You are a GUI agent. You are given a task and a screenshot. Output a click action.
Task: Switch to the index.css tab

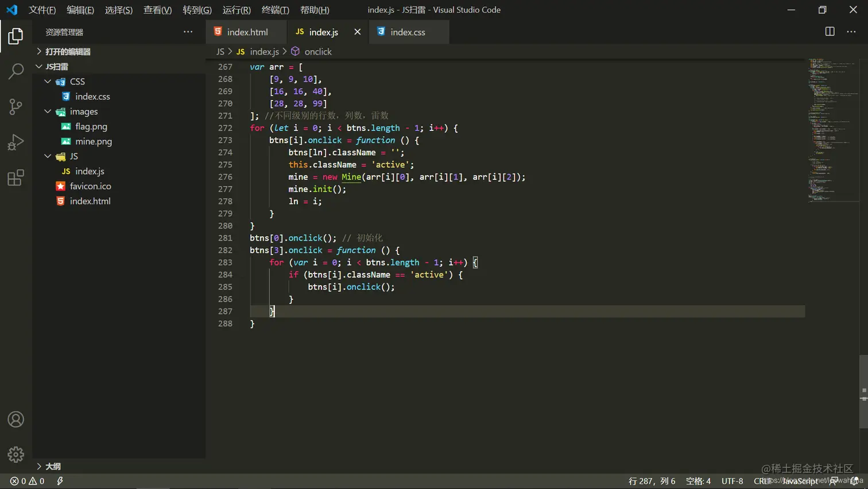[408, 32]
